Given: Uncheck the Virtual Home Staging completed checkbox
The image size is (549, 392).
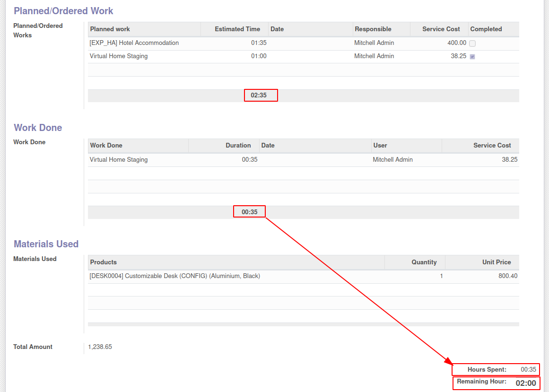Looking at the screenshot, I should point(472,56).
